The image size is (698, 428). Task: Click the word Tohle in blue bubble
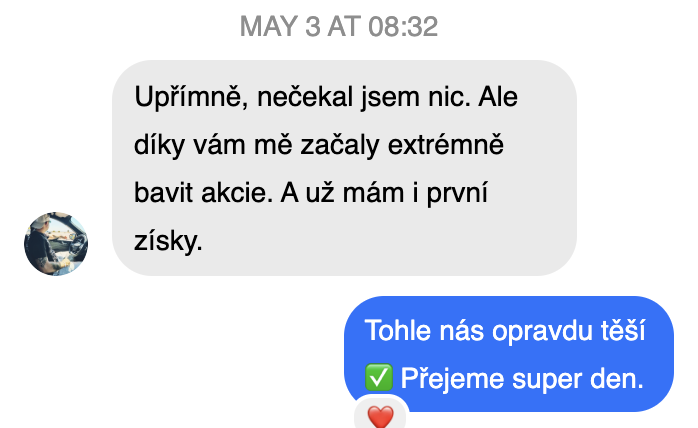pyautogui.click(x=398, y=330)
